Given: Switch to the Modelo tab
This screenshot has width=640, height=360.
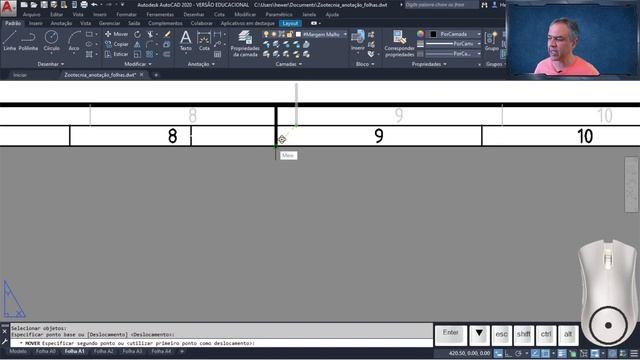Looking at the screenshot, I should (x=18, y=351).
